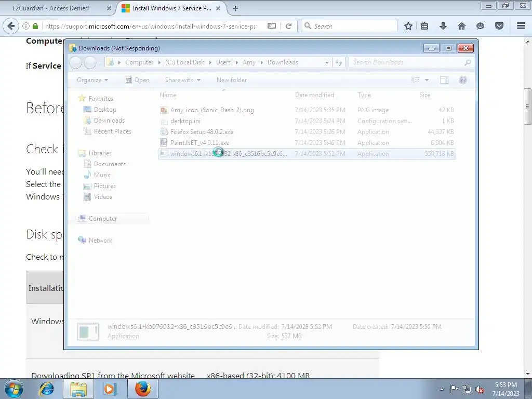The image size is (532, 399).
Task: Change view icon in Explorer toolbar
Action: click(x=415, y=80)
